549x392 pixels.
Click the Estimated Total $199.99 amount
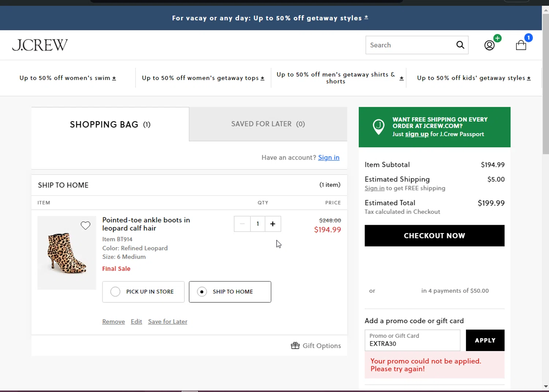coord(491,203)
